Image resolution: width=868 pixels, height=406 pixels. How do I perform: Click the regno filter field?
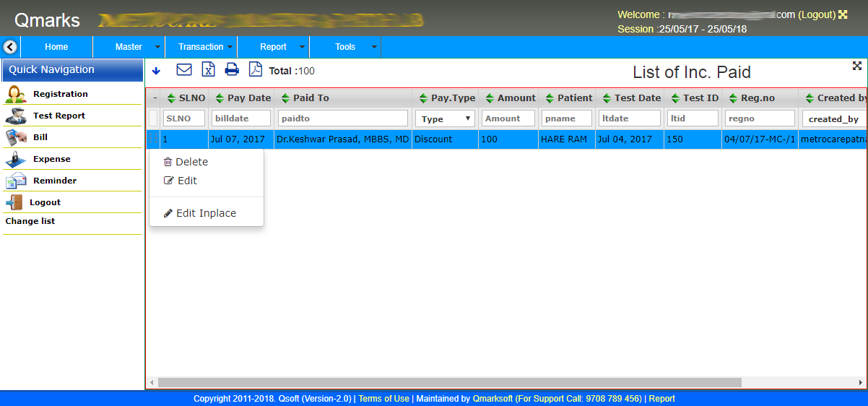point(760,118)
